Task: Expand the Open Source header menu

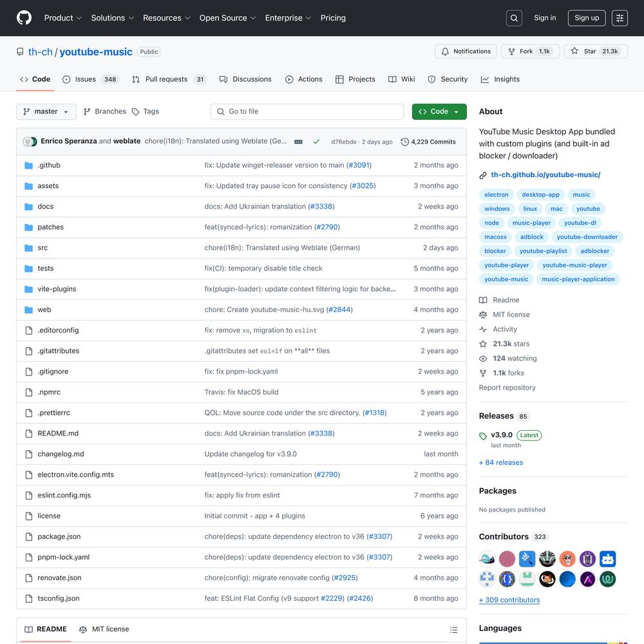Action: 227,18
